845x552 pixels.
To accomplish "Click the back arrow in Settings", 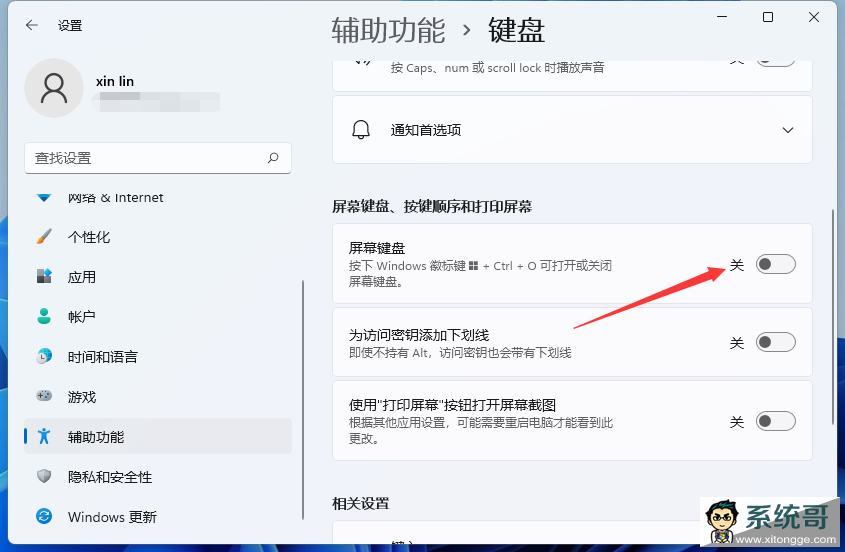I will pos(32,25).
